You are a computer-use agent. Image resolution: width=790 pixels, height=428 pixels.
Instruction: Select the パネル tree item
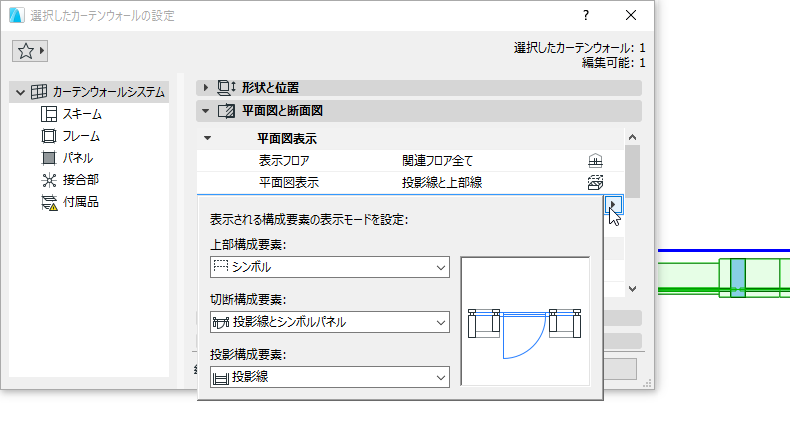pyautogui.click(x=78, y=158)
